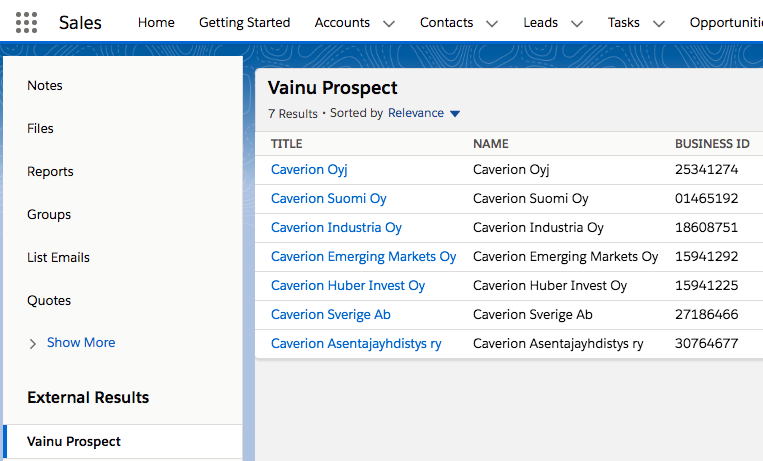Open the Tasks tab dropdown chevron
This screenshot has height=461, width=763.
pyautogui.click(x=658, y=23)
